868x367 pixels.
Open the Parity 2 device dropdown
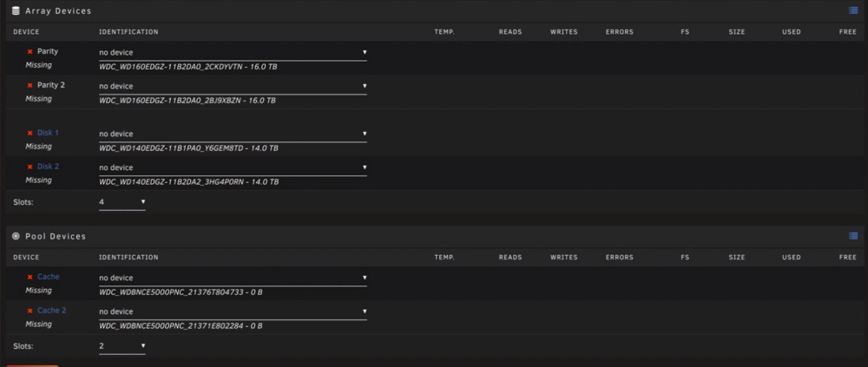pyautogui.click(x=233, y=87)
